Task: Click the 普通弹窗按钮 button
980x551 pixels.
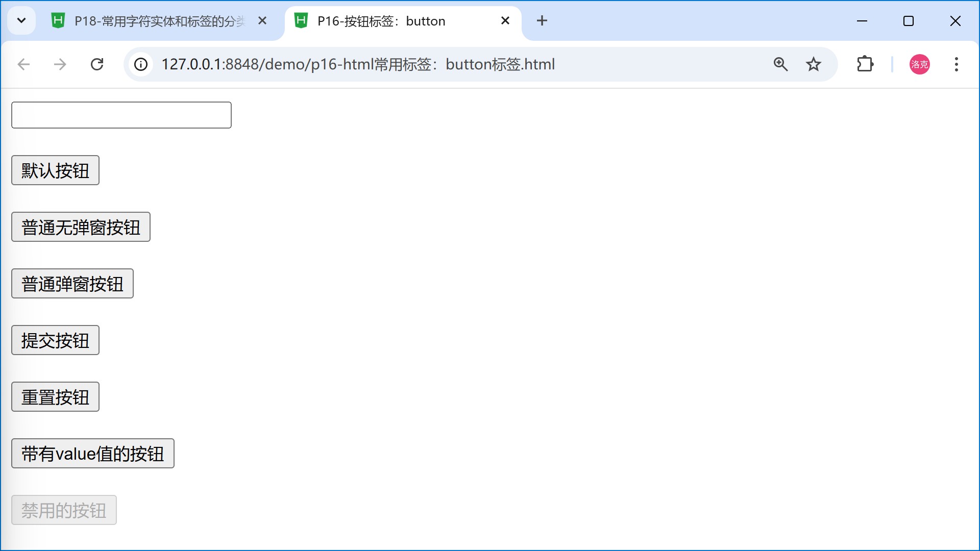Action: point(72,283)
